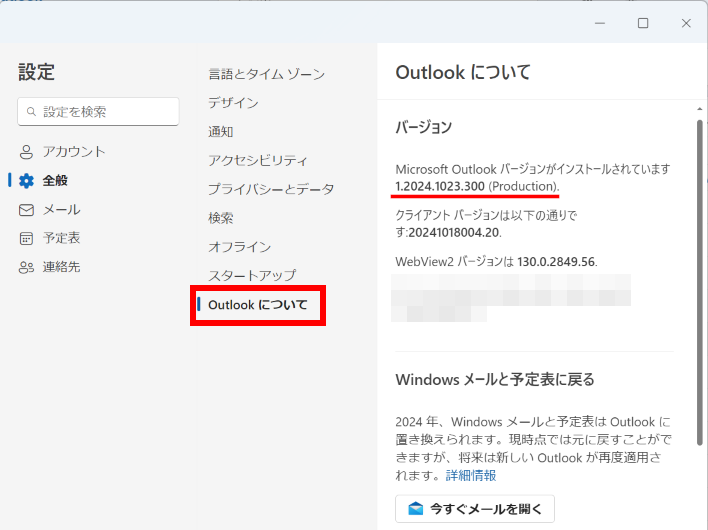
Task: Open the デザイン settings page
Action: 233,103
